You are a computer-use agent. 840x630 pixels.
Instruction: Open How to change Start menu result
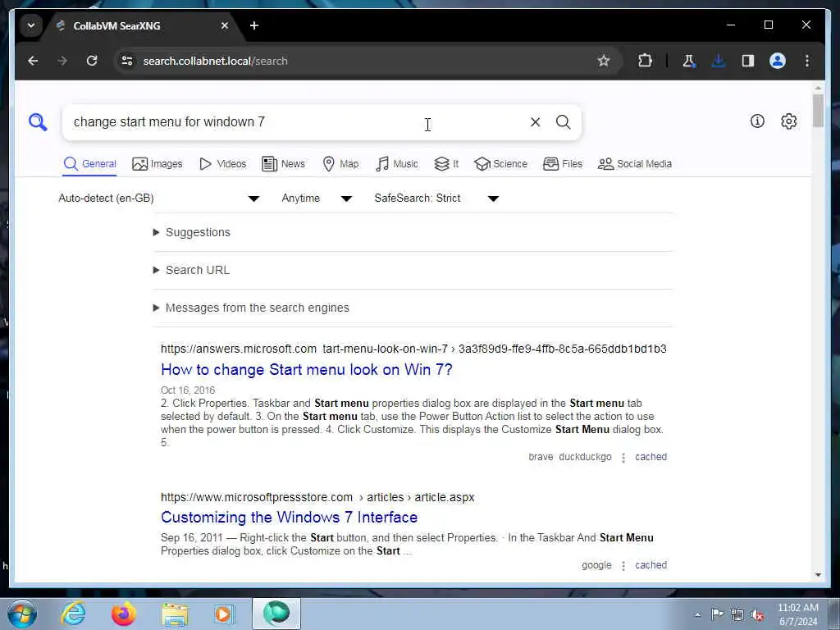[307, 370]
